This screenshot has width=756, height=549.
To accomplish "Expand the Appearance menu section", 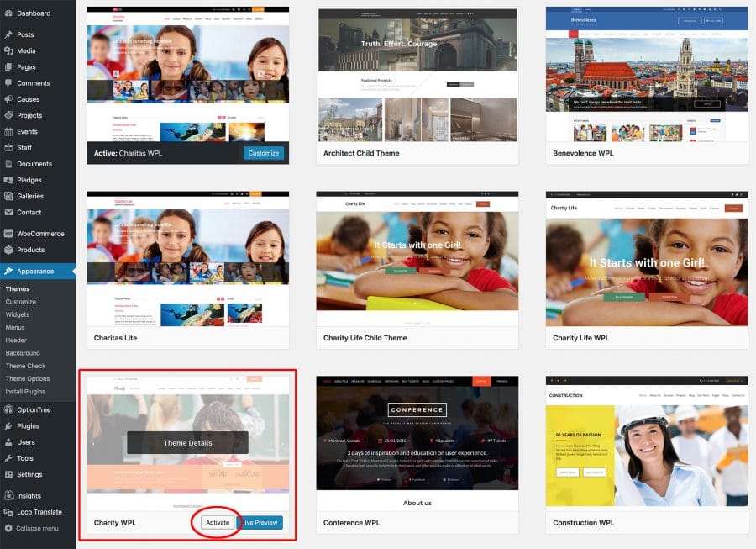I will coord(35,272).
